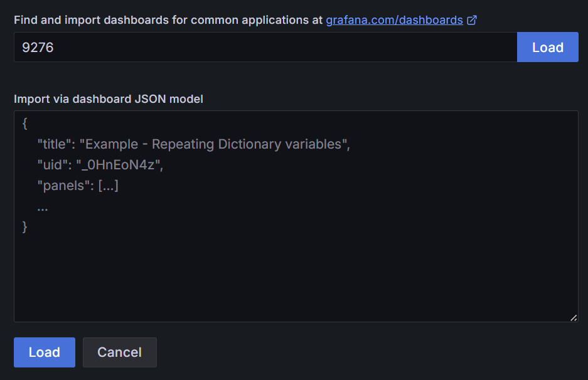Click the [...] panels array placeholder
Screen dimensions: 588x380
[x=109, y=186]
